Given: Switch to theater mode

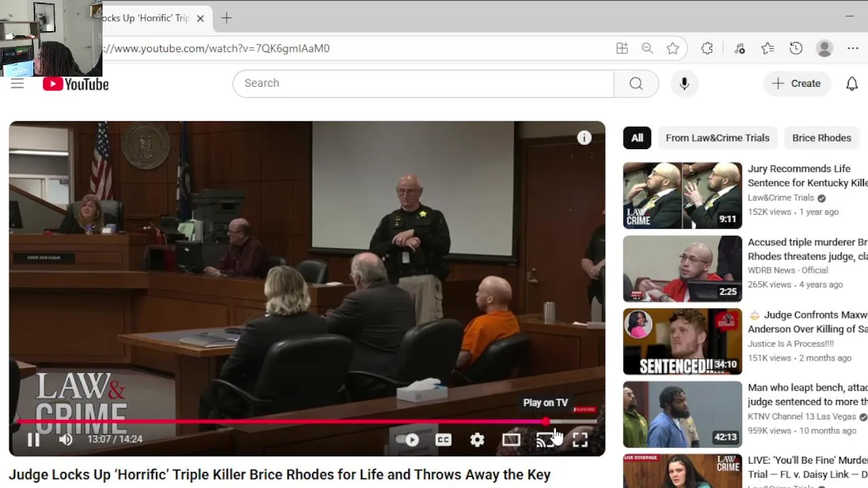Looking at the screenshot, I should pyautogui.click(x=511, y=439).
